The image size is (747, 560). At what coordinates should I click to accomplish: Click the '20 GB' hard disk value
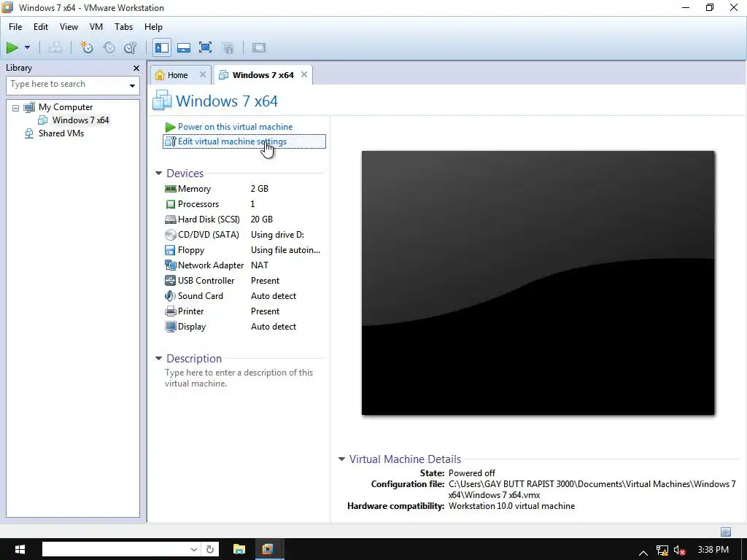pos(262,219)
